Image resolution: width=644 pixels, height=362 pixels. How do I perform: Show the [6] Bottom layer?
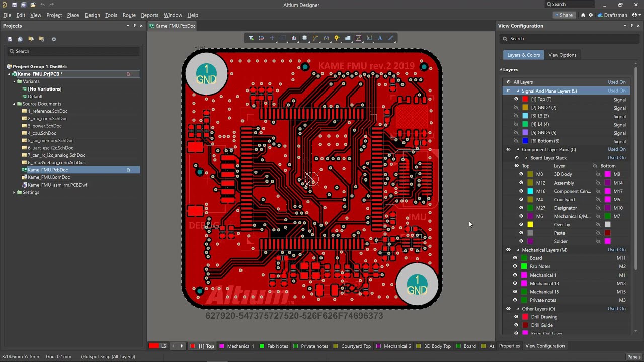click(x=516, y=141)
